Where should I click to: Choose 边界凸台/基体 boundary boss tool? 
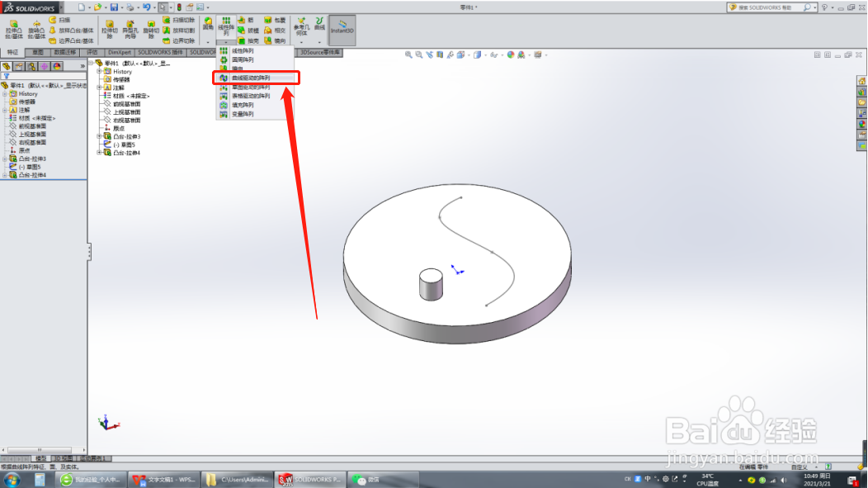72,40
